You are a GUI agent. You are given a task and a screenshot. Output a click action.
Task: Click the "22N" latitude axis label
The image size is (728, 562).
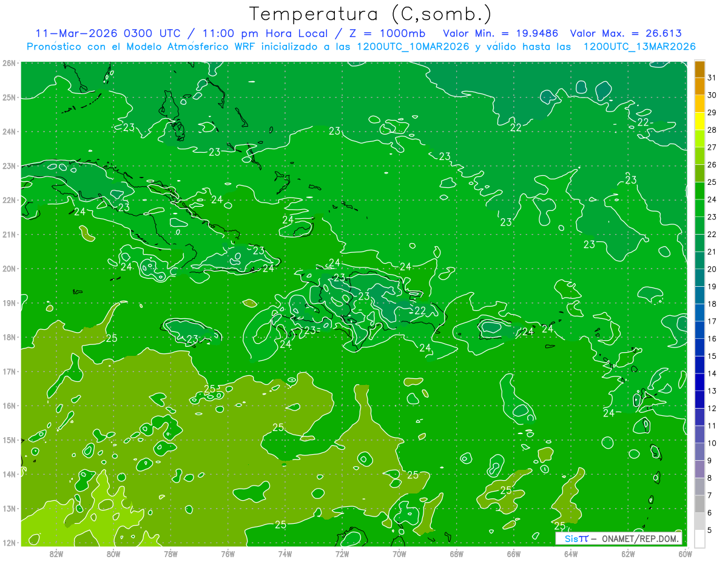click(9, 199)
